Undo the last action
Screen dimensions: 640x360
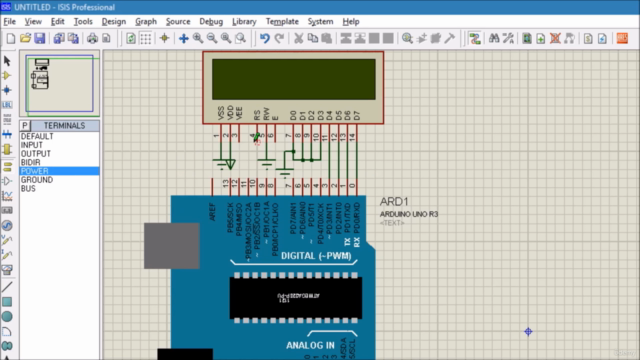click(264, 38)
